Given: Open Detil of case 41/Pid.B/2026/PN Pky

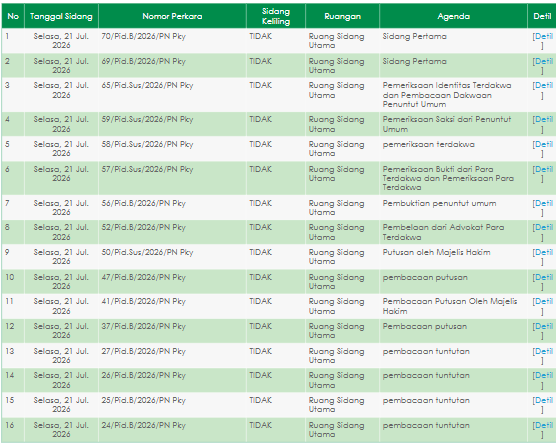Looking at the screenshot, I should (x=544, y=301).
